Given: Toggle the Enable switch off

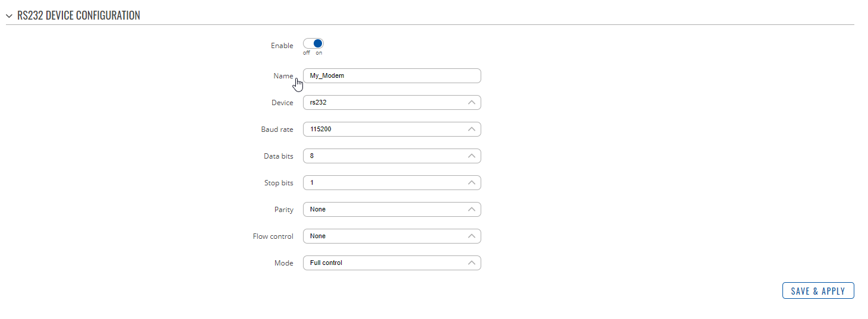Looking at the screenshot, I should pyautogui.click(x=313, y=43).
